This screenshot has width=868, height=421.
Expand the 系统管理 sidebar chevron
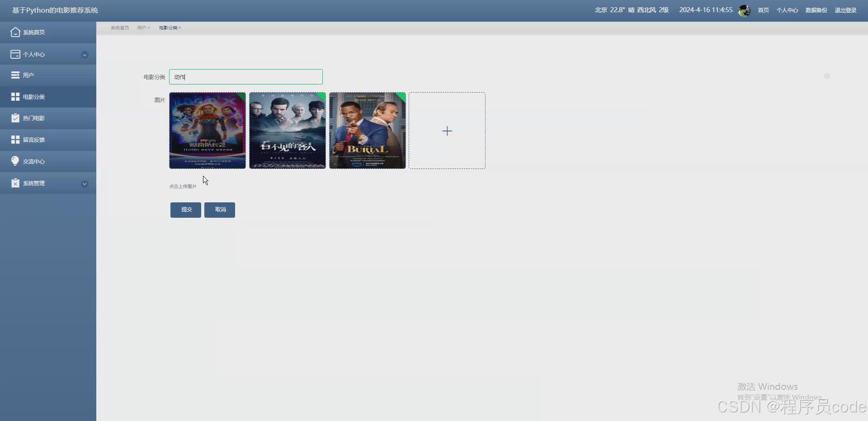pos(85,184)
